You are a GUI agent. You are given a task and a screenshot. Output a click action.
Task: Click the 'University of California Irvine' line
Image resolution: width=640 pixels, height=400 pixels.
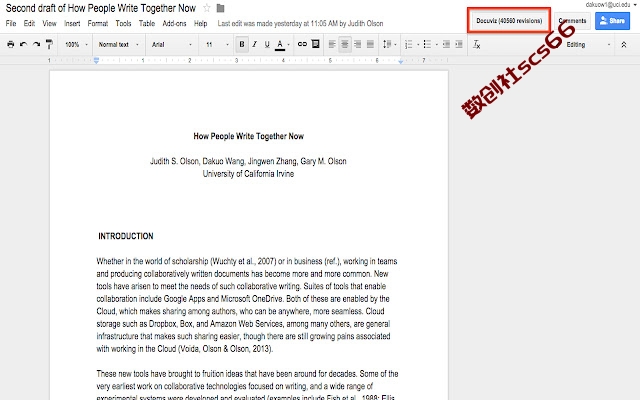pos(248,173)
